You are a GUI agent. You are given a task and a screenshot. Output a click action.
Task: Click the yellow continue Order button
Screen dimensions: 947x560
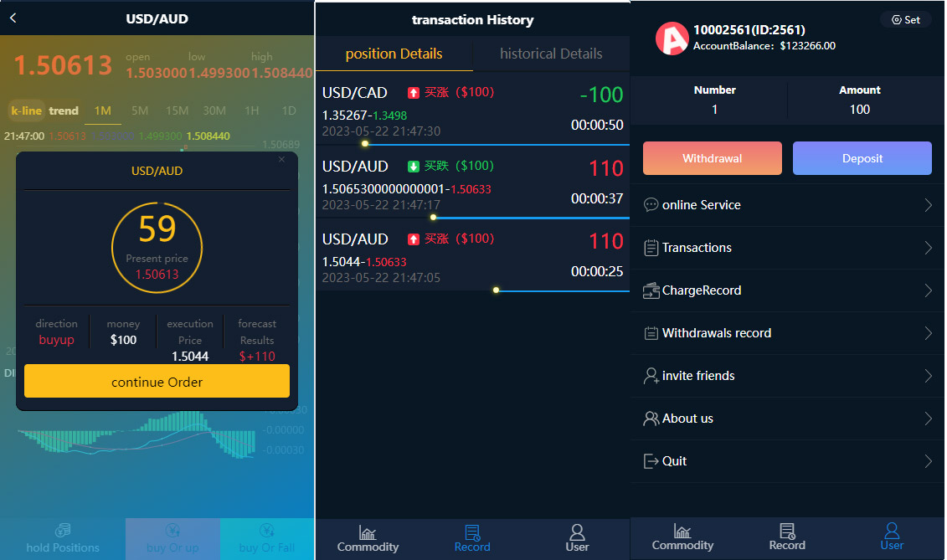coord(157,381)
